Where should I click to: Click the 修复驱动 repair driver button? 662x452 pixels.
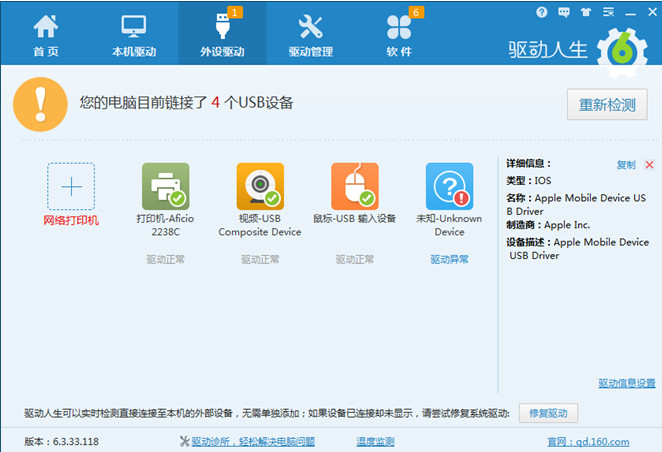pyautogui.click(x=548, y=413)
